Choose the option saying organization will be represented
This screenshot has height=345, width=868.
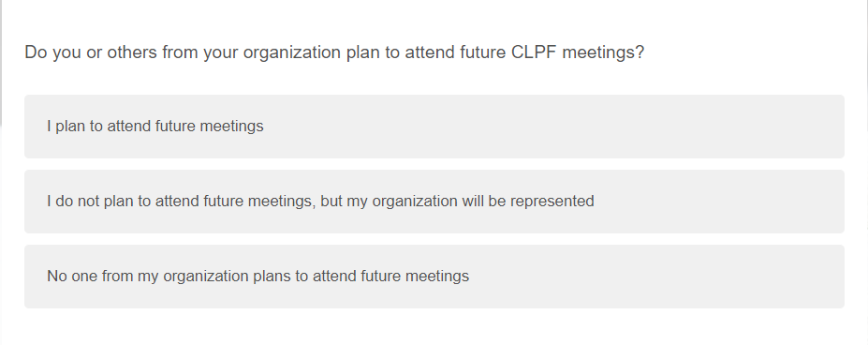434,202
